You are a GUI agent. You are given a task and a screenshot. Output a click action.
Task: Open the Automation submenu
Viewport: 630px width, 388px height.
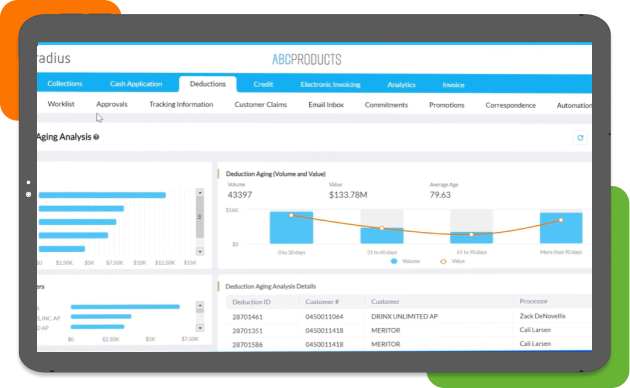[x=574, y=106]
